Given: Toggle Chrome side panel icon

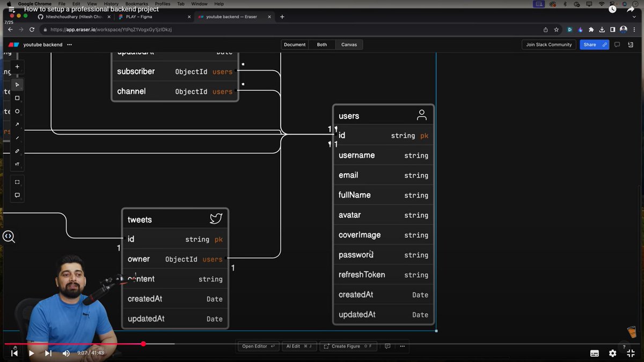Looking at the screenshot, I should [613, 29].
